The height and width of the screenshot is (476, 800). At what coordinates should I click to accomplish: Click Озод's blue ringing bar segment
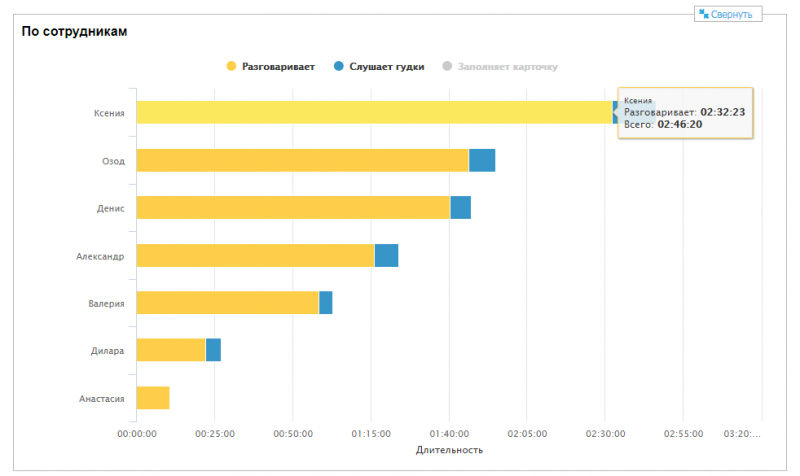482,160
